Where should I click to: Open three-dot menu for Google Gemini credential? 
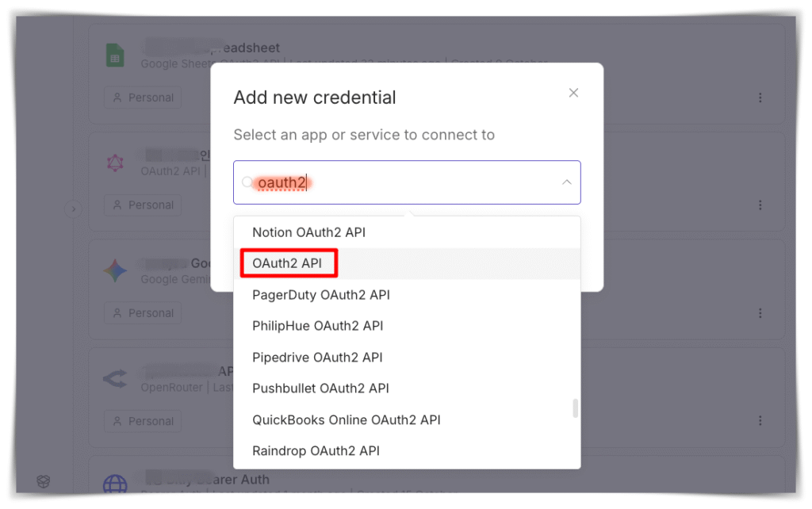pos(760,312)
